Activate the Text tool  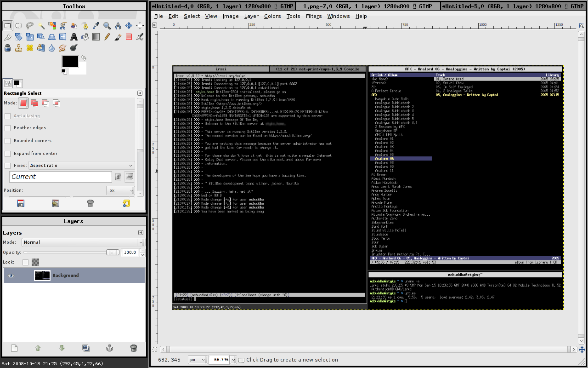coord(74,37)
